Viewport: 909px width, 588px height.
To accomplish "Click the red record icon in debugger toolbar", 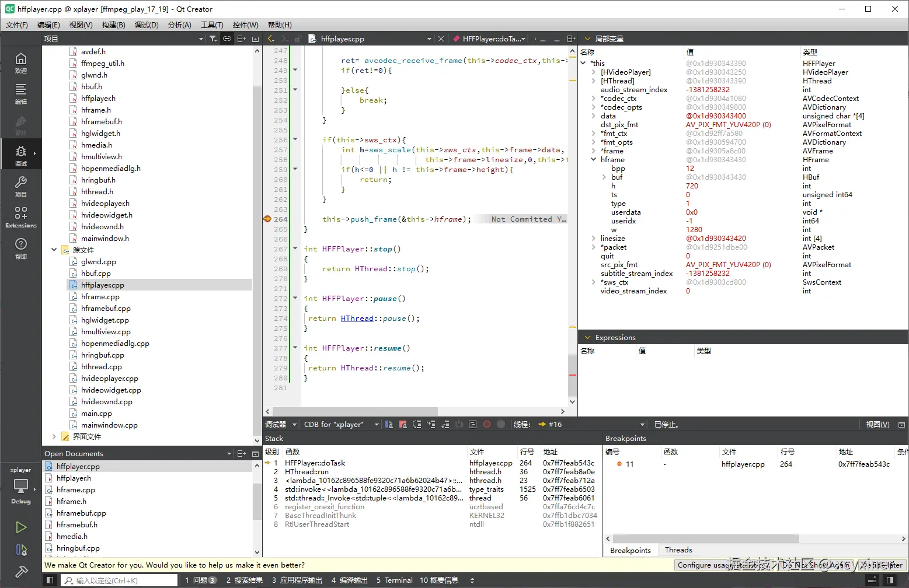I will [x=487, y=425].
